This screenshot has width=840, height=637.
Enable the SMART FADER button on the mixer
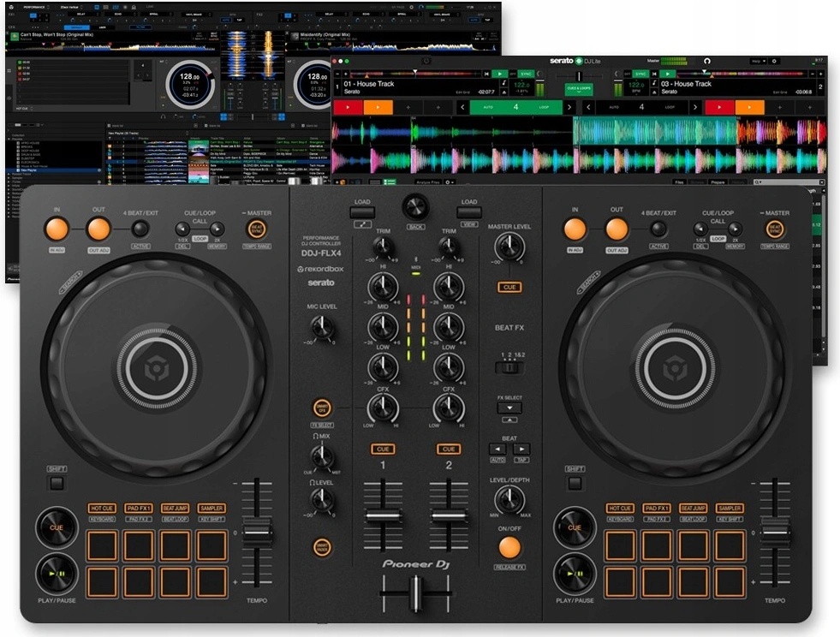coord(322,547)
